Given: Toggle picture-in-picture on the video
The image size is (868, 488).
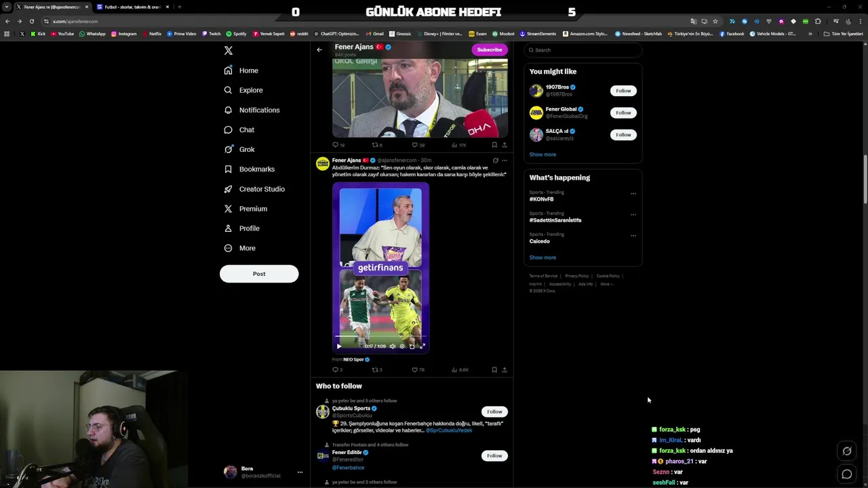Looking at the screenshot, I should click(x=412, y=346).
